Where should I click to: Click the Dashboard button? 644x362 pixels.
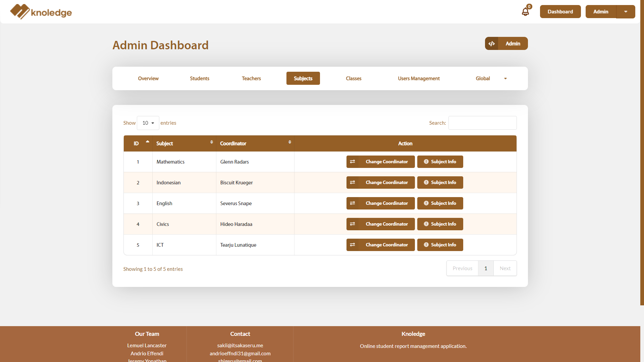560,11
